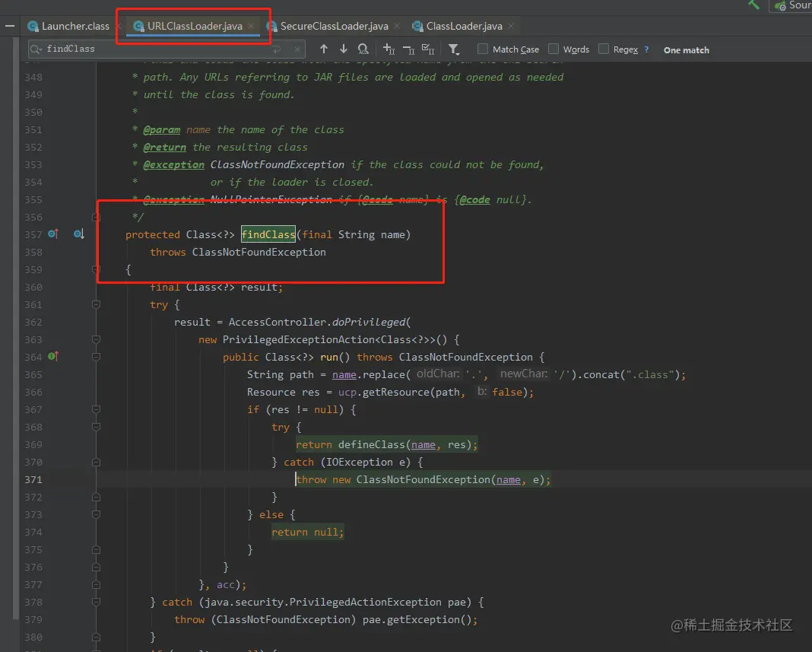Click 'throws ClassNotFoundException' on line 358
The image size is (812, 652).
pyautogui.click(x=238, y=252)
